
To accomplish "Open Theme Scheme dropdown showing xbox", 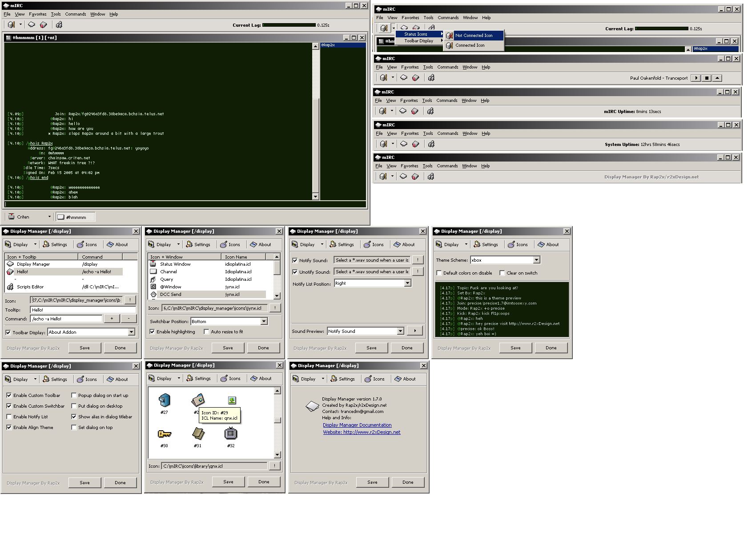I will pos(536,260).
